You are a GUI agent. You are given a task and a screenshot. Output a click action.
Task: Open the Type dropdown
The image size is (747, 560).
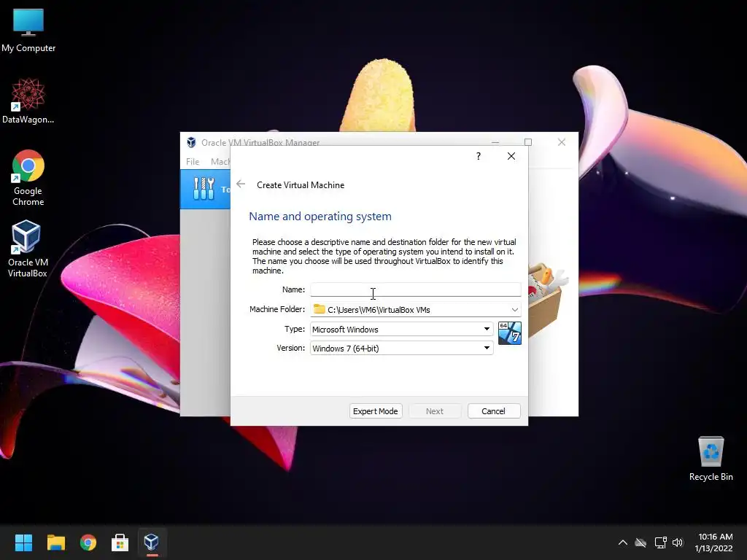click(402, 329)
